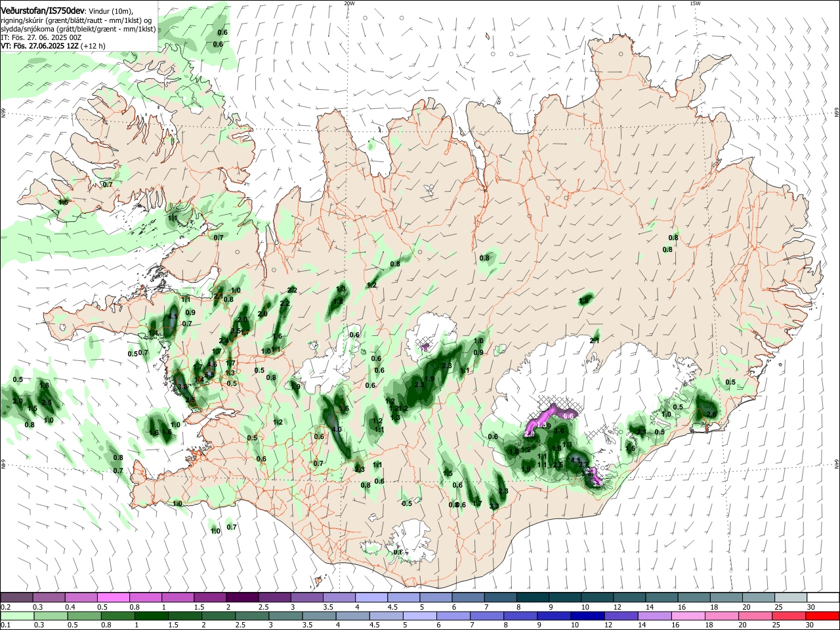
Task: Click the 30 label in the bottom legend row
Action: click(809, 625)
